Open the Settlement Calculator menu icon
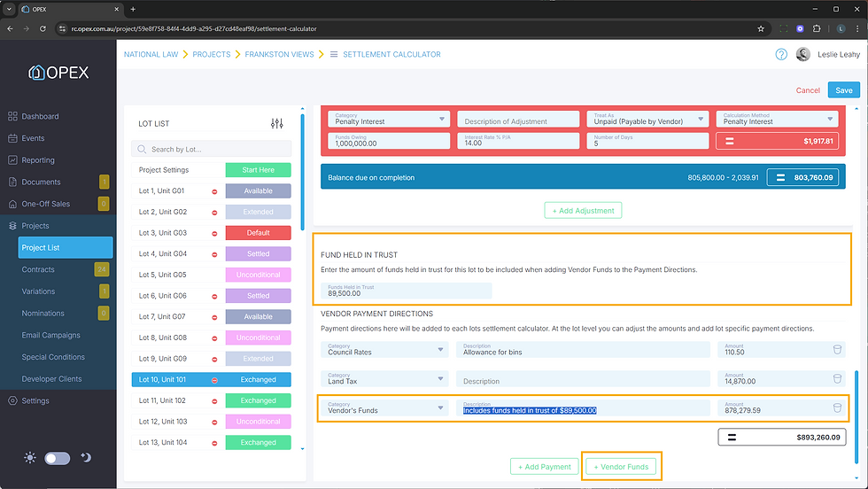This screenshot has height=489, width=868. point(334,54)
